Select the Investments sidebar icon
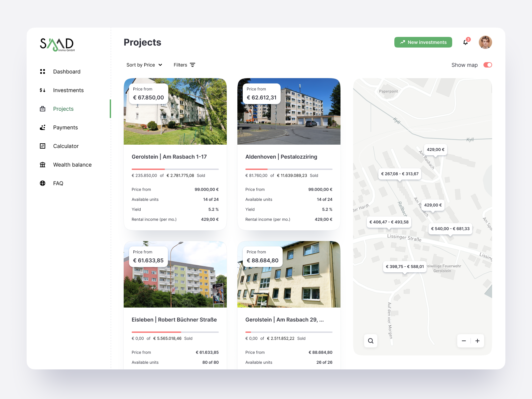Screen dimensions: 532x399 (43, 90)
